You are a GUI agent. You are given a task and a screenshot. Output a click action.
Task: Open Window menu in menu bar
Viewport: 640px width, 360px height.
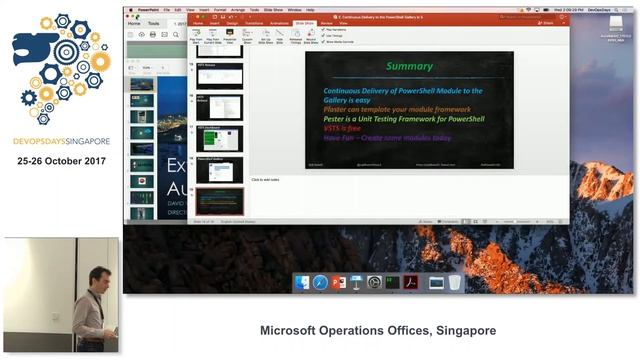pyautogui.click(x=295, y=10)
